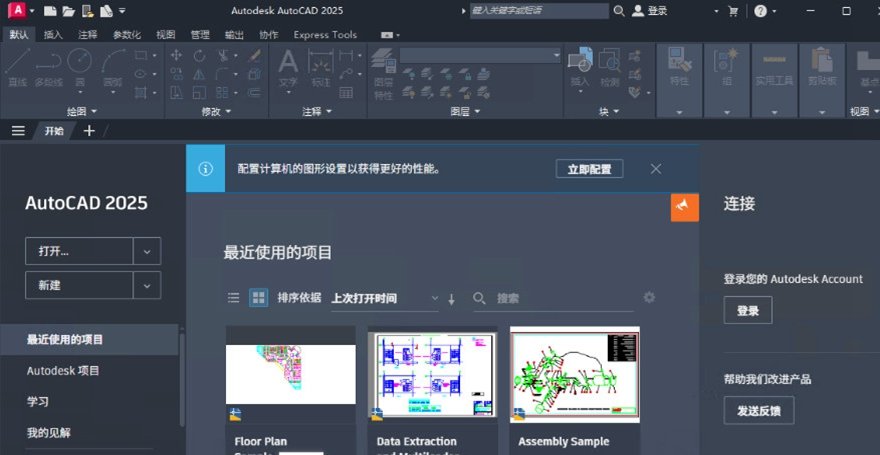This screenshot has width=880, height=455.
Task: Select the Stretch tool in Modify panel
Action: click(176, 92)
